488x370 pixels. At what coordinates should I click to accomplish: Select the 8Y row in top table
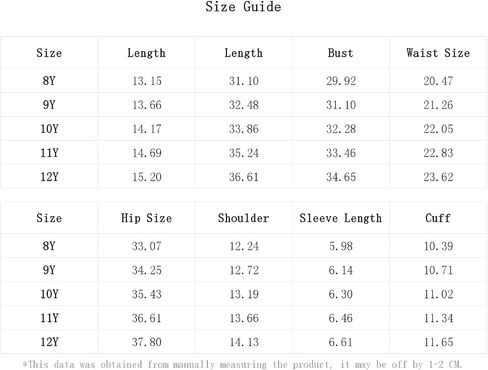coord(243,81)
